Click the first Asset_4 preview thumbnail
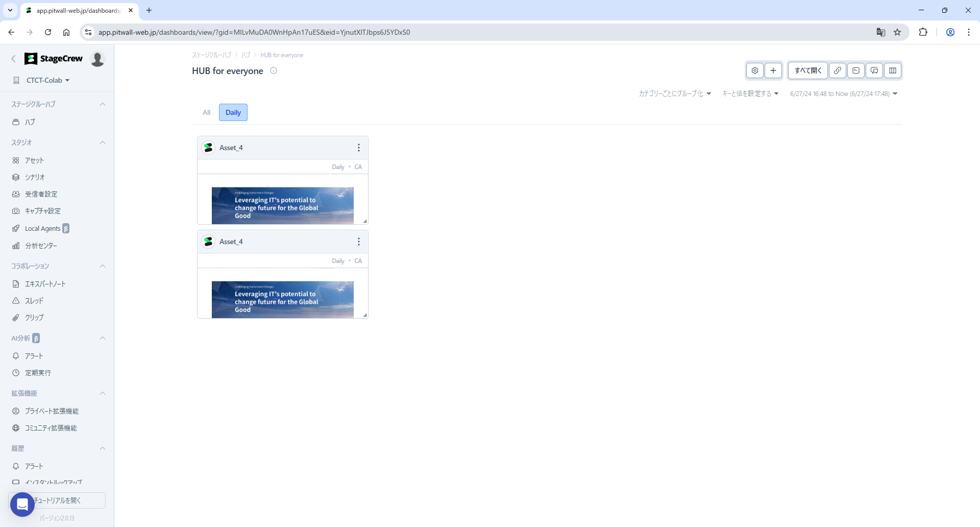This screenshot has height=527, width=980. tap(282, 205)
